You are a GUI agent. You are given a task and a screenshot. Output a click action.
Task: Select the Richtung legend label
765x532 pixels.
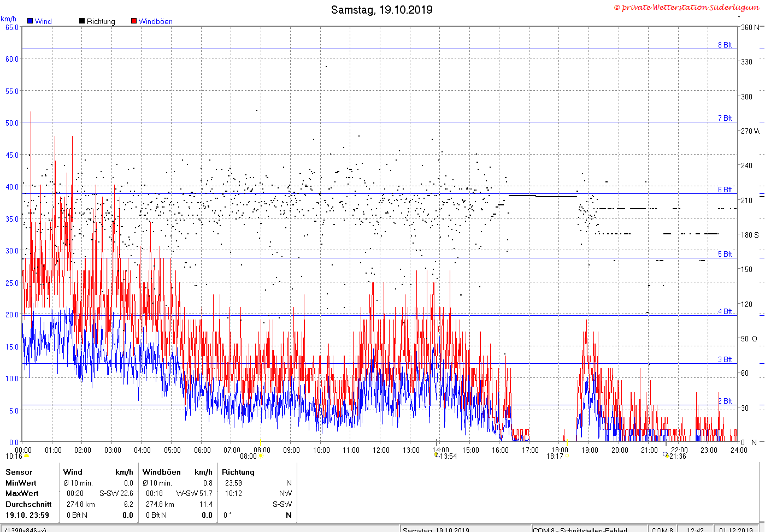coord(101,21)
